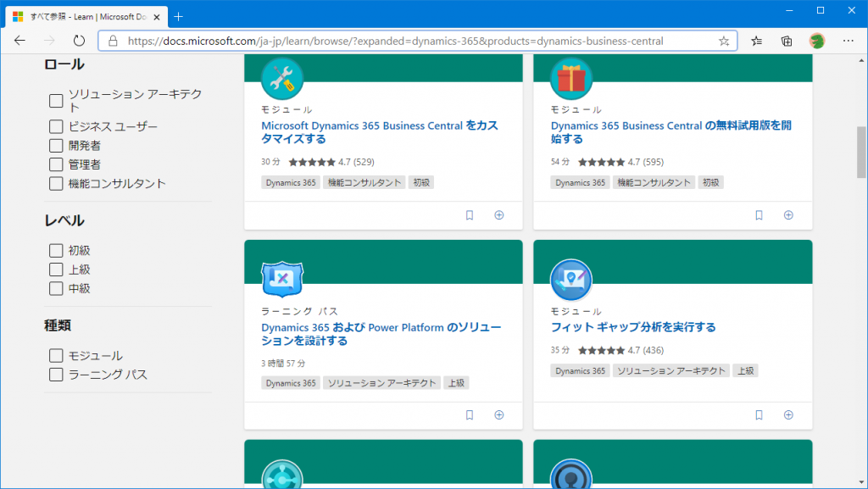The width and height of the screenshot is (868, 489).
Task: Check the ソリューション アーキテクト role checkbox
Action: click(56, 101)
